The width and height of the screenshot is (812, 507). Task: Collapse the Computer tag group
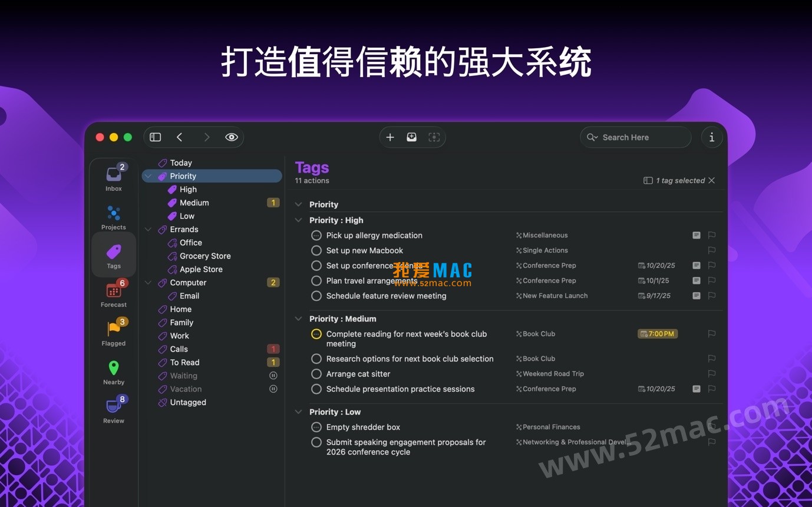pyautogui.click(x=148, y=282)
